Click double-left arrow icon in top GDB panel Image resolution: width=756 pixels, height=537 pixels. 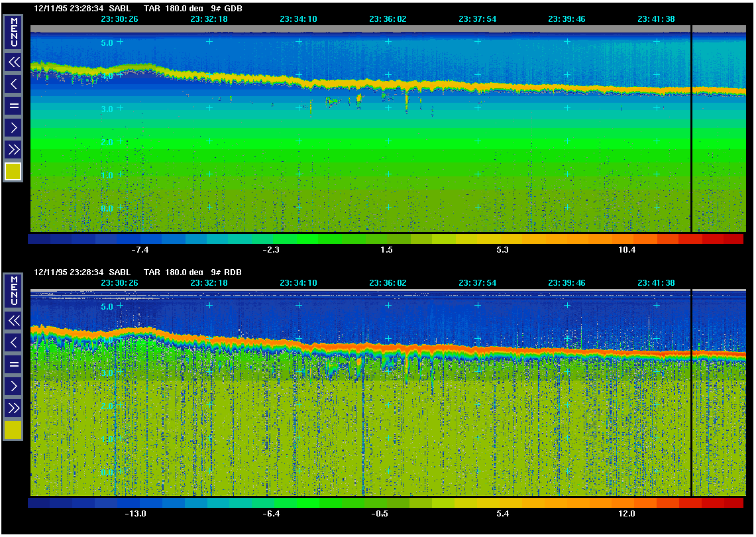13,62
